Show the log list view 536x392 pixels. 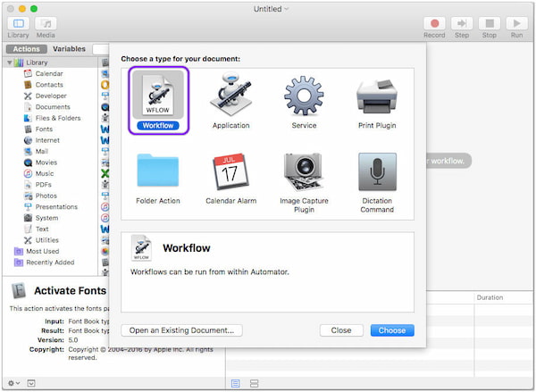tap(236, 383)
